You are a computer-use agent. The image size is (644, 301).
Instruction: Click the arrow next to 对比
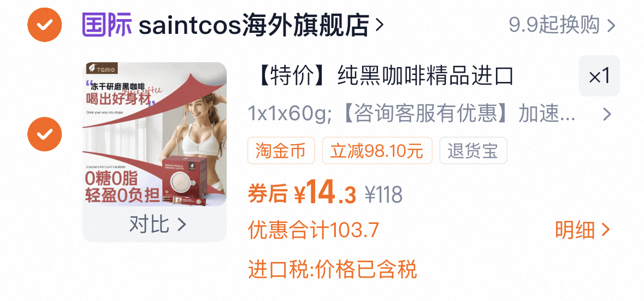point(181,225)
